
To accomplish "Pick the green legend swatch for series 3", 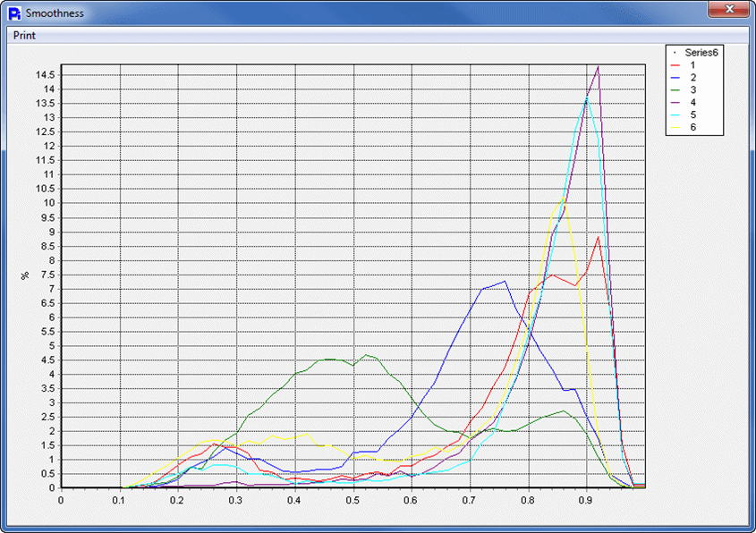I will coord(676,90).
